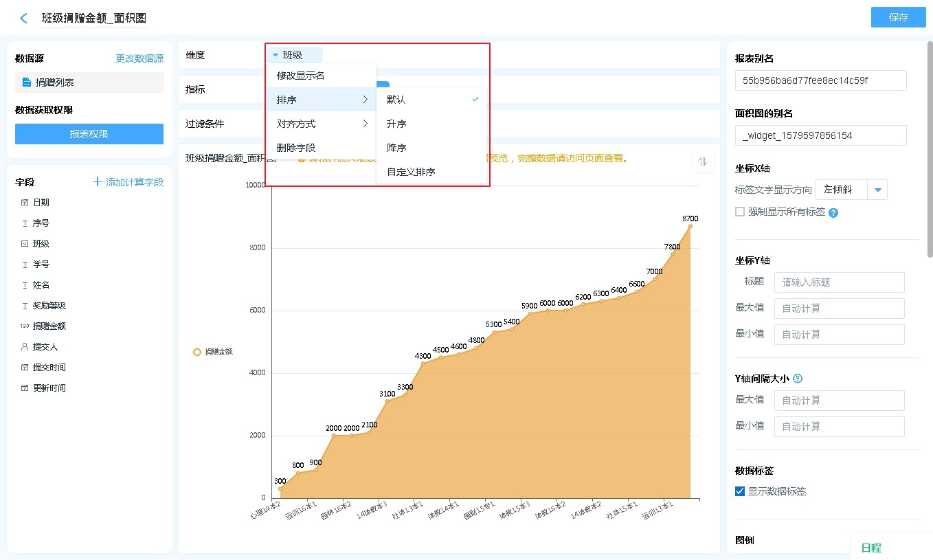
Task: Expand the 班级 dimension dropdown
Action: pyautogui.click(x=294, y=55)
